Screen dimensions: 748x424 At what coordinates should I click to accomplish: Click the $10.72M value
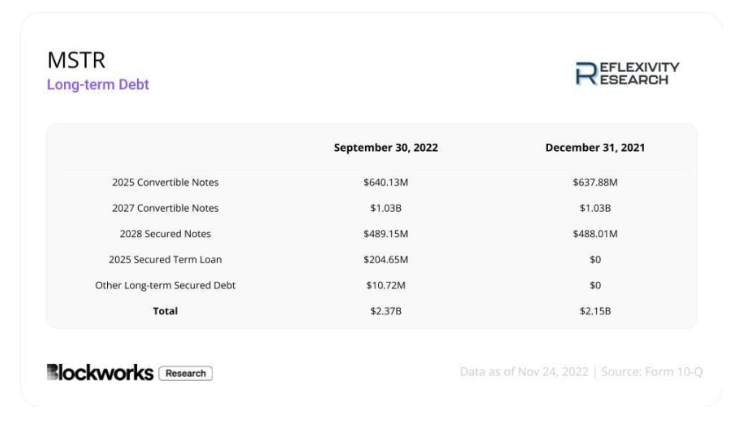point(386,285)
